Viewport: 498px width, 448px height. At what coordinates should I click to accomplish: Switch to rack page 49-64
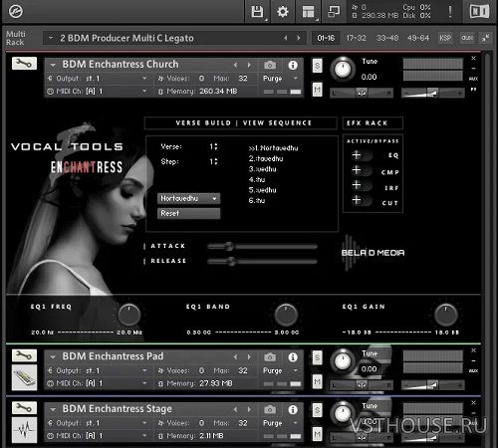[418, 38]
